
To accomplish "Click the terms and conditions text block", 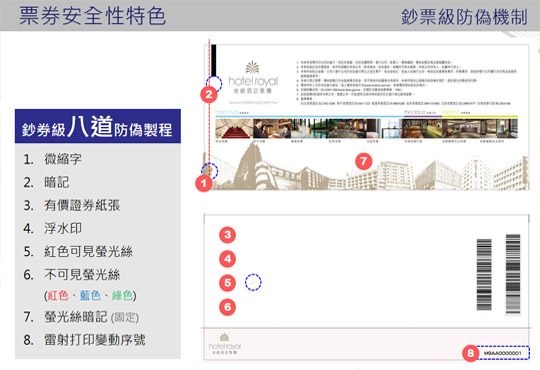I will (x=406, y=83).
